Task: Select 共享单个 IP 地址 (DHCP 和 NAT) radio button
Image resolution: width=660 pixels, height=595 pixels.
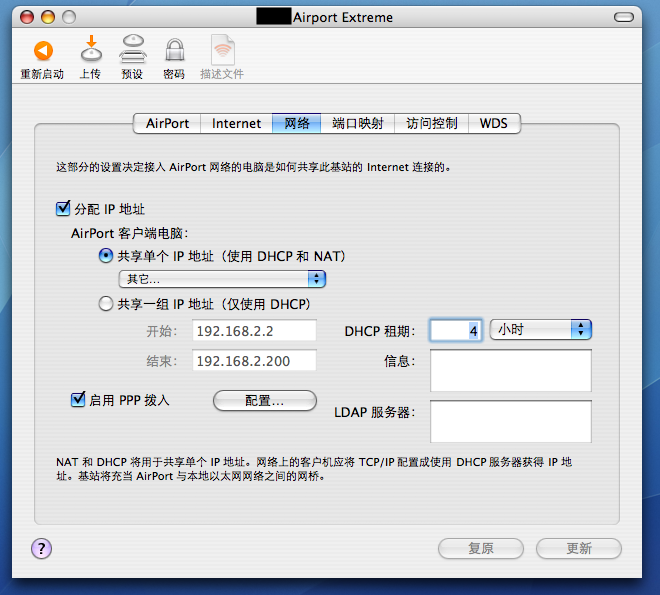Action: (x=106, y=255)
